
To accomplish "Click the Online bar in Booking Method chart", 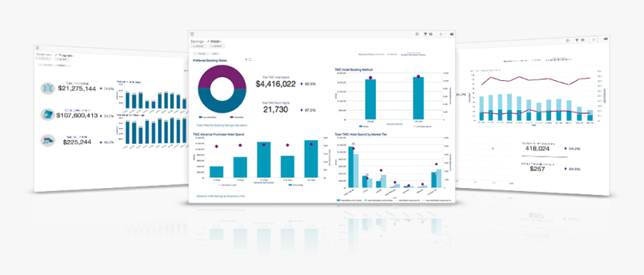I will click(x=371, y=99).
